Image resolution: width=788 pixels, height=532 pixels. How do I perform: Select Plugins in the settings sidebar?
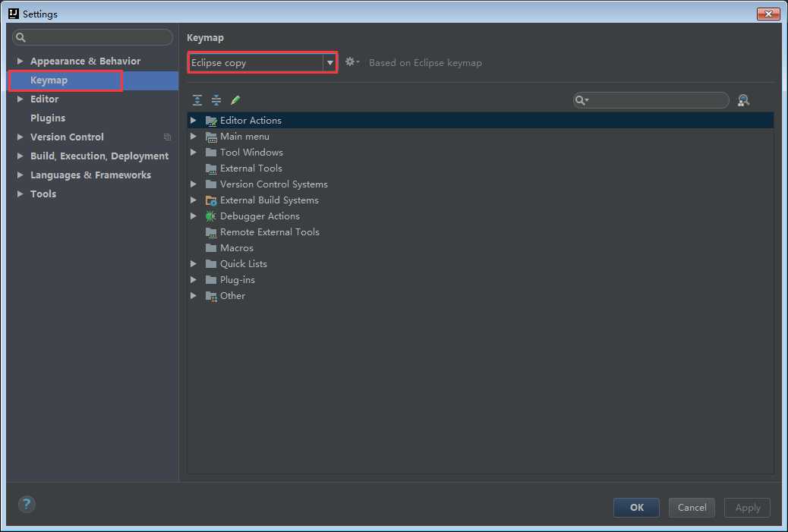48,118
